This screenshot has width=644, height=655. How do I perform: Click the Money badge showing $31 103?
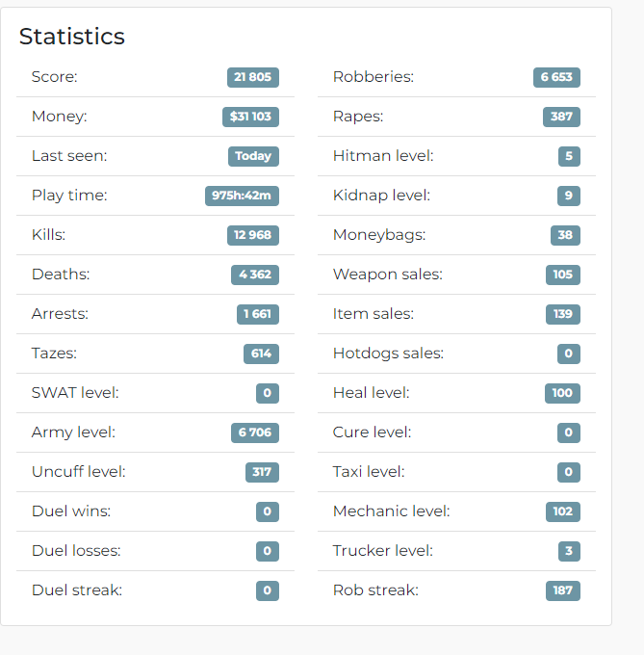pos(250,117)
